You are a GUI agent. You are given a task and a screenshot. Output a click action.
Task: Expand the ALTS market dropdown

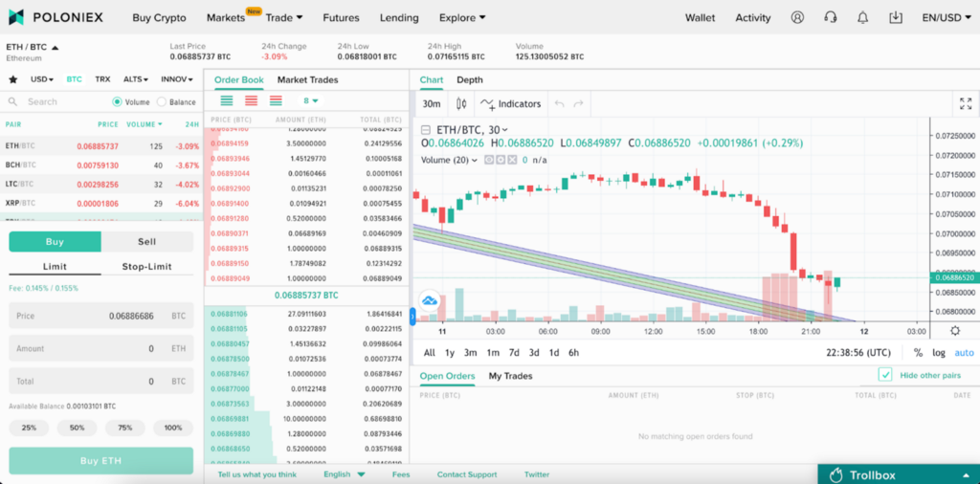(x=136, y=79)
